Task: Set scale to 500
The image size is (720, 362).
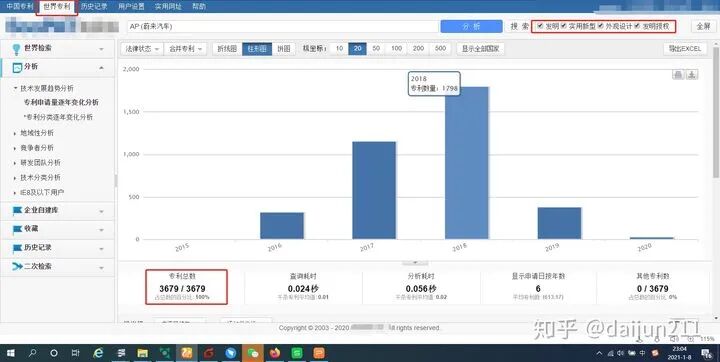Action: click(440, 49)
